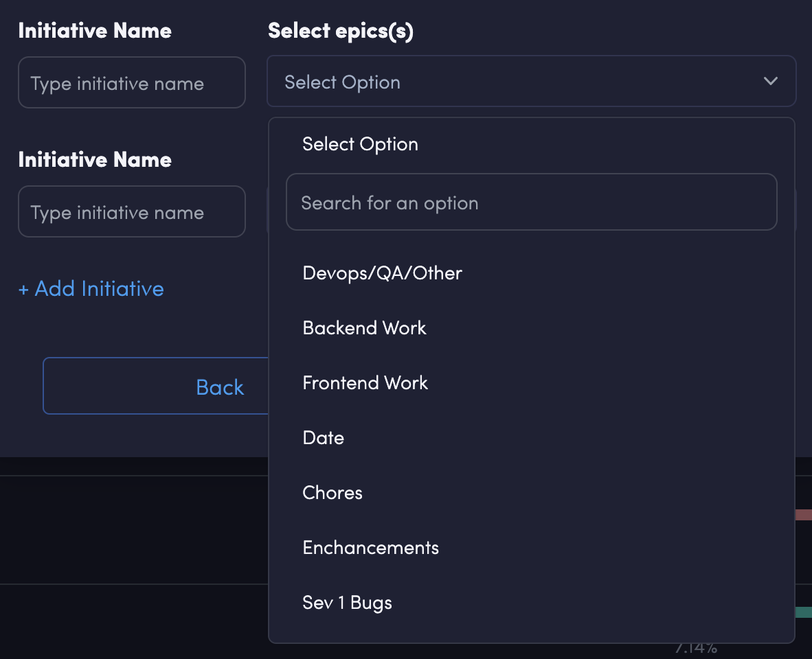Click the 'Select epics(s)' field label

point(340,31)
